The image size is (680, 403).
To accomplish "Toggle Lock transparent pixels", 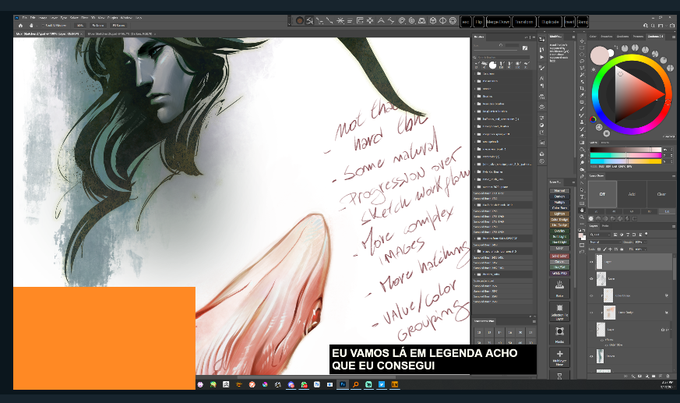I will 598,249.
